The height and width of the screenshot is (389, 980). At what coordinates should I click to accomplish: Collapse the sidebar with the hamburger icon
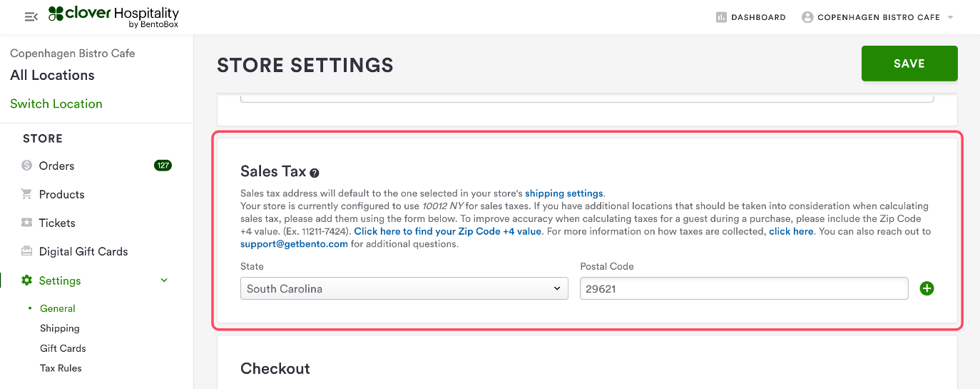[x=31, y=17]
